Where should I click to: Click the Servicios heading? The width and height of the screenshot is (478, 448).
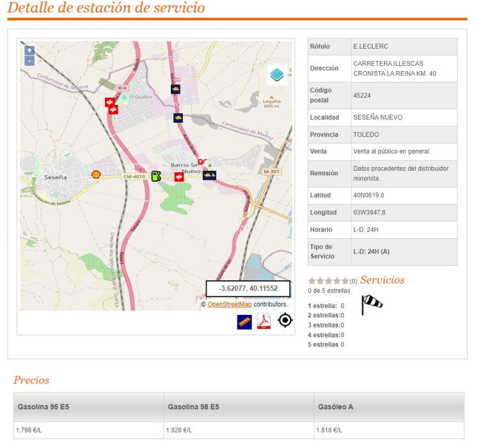point(382,280)
